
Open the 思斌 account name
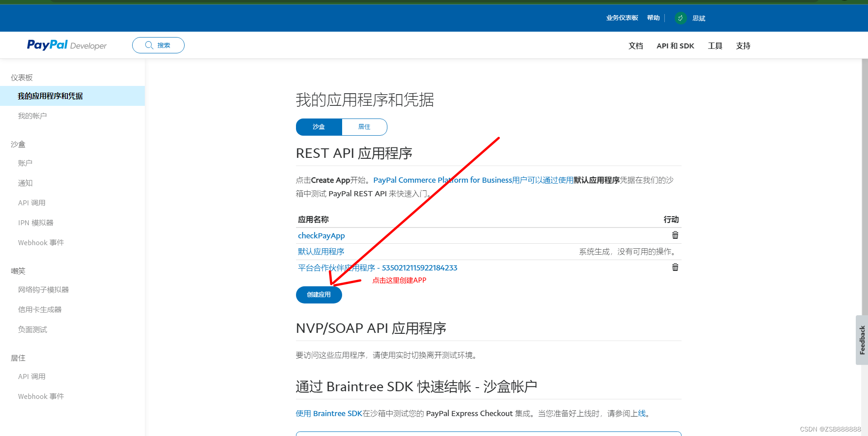pos(699,18)
